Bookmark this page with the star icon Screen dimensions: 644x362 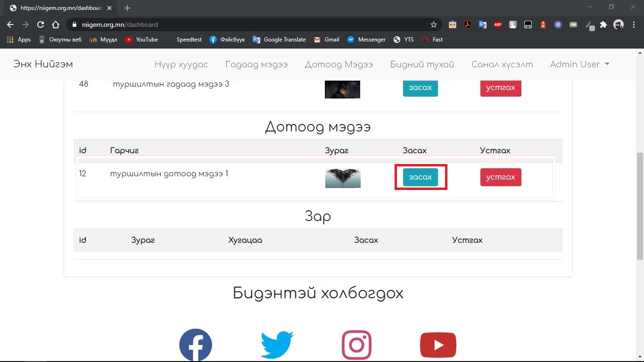(x=434, y=25)
